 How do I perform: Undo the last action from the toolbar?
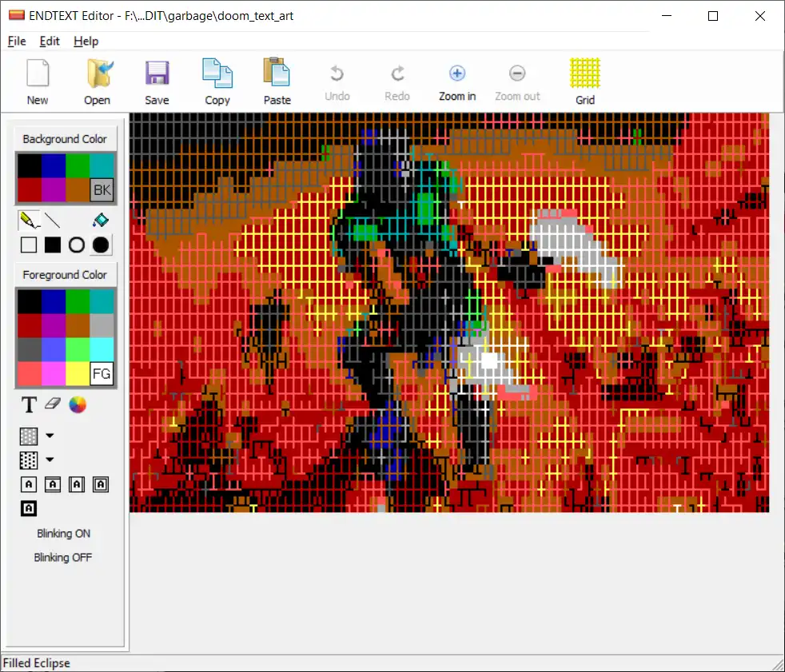(x=337, y=82)
